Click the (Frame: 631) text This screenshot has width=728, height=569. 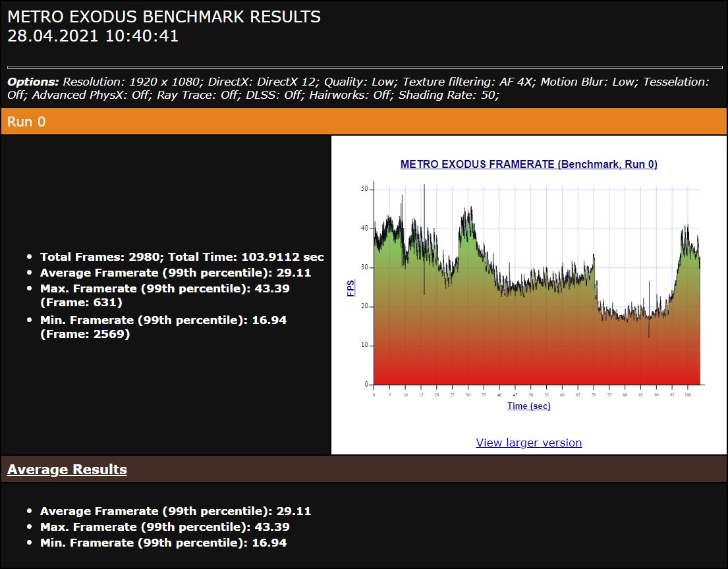[81, 302]
